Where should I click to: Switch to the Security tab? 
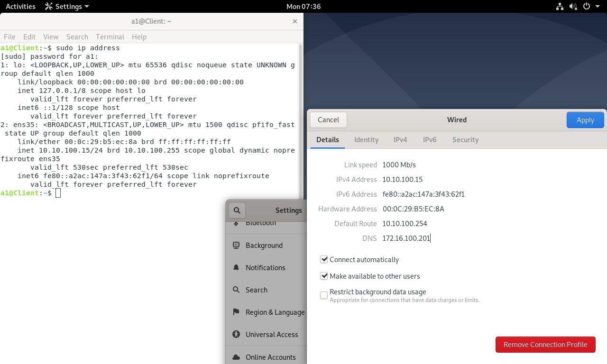tap(465, 140)
